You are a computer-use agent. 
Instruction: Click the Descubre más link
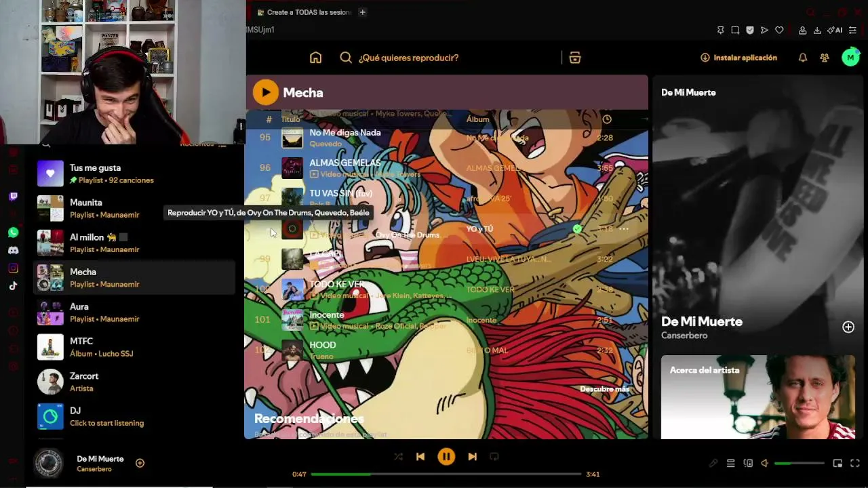605,389
